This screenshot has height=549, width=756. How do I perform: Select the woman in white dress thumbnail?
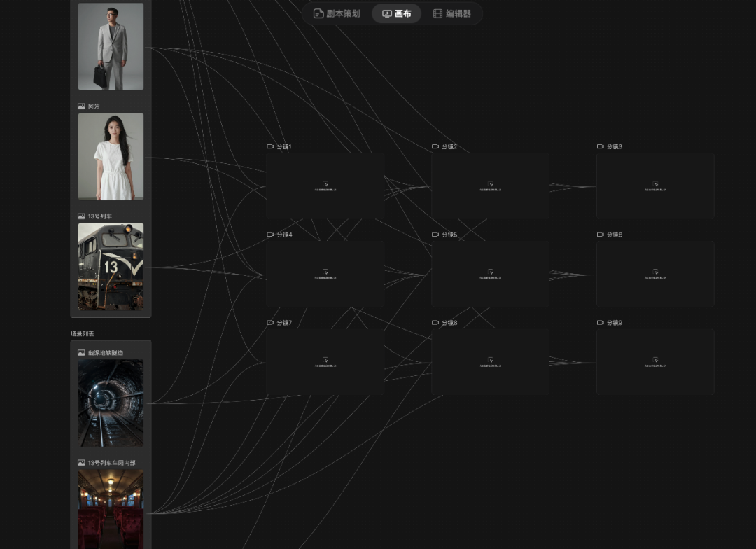(111, 156)
